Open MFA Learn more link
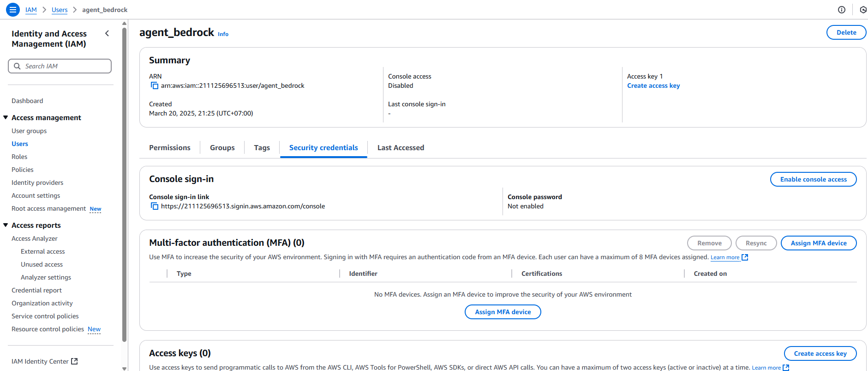 [725, 257]
